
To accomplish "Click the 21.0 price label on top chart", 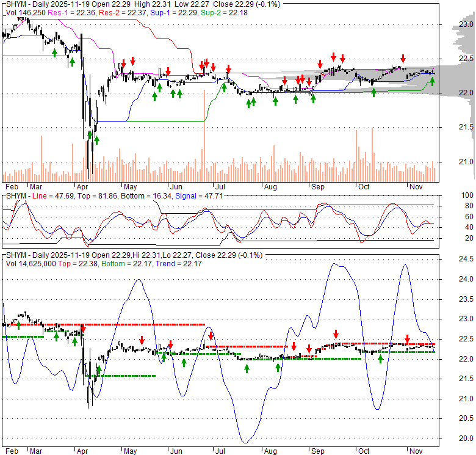I will pos(466,162).
